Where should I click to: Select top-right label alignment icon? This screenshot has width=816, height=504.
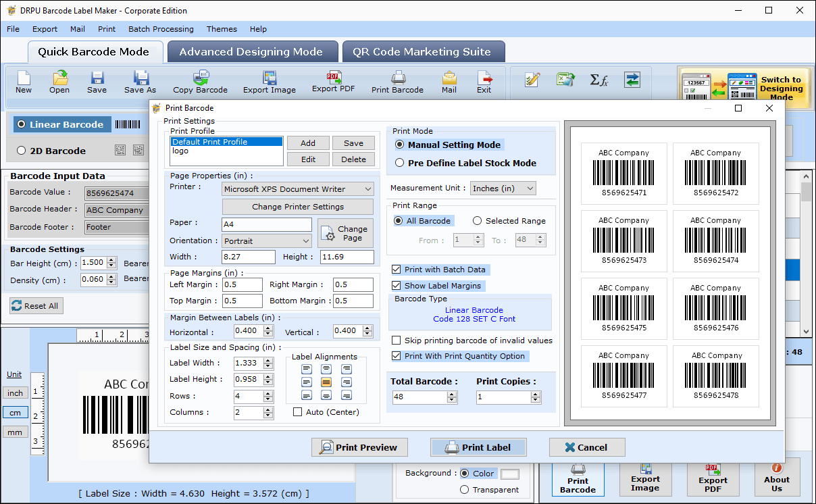(x=347, y=369)
